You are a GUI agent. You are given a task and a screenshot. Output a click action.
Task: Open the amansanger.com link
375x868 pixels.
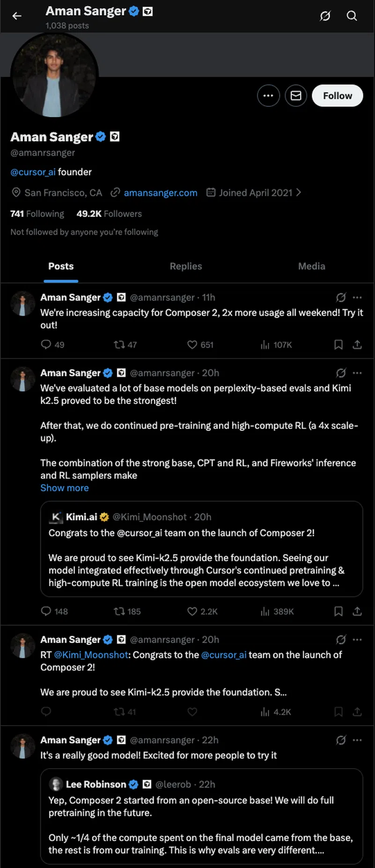(x=160, y=193)
